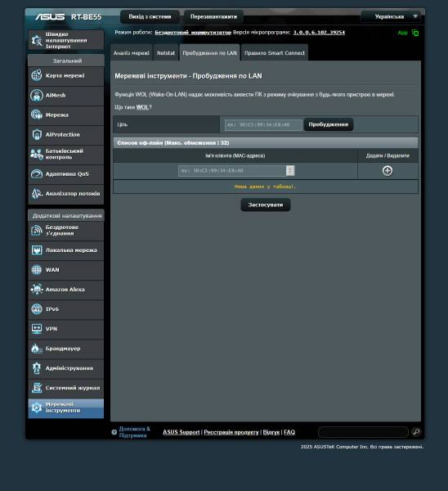Open the Системний журнал log icon
The height and width of the screenshot is (491, 448).
point(37,388)
